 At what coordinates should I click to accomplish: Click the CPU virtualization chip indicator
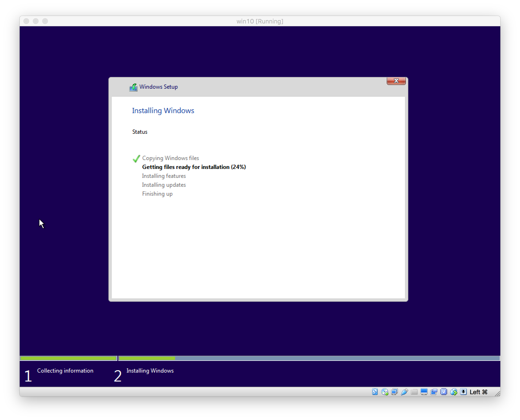(x=444, y=392)
